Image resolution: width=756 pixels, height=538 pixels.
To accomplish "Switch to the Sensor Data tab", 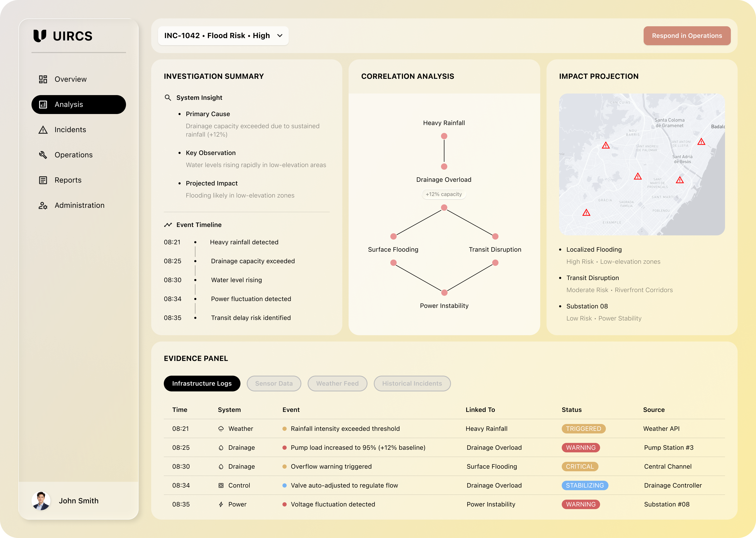I will point(274,383).
